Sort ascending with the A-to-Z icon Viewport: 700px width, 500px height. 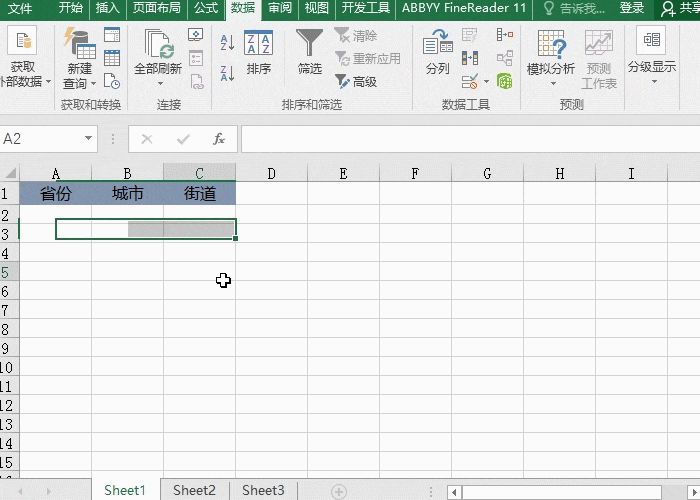coord(226,43)
